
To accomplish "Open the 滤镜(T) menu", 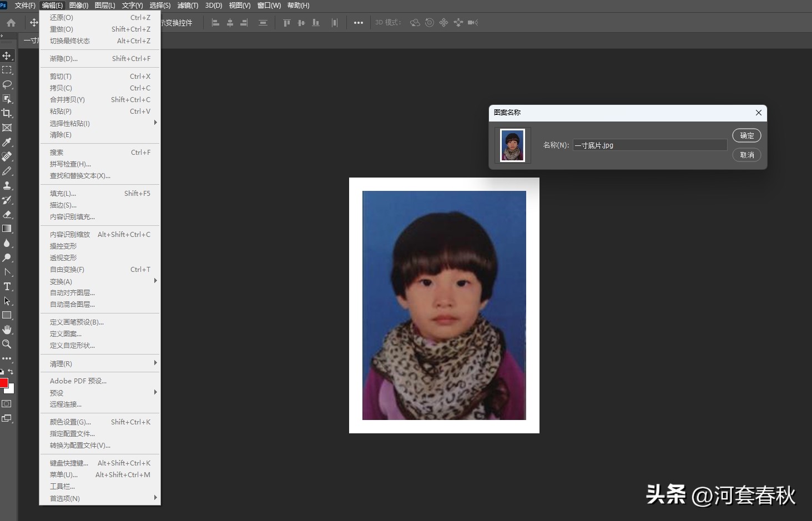I will (188, 6).
